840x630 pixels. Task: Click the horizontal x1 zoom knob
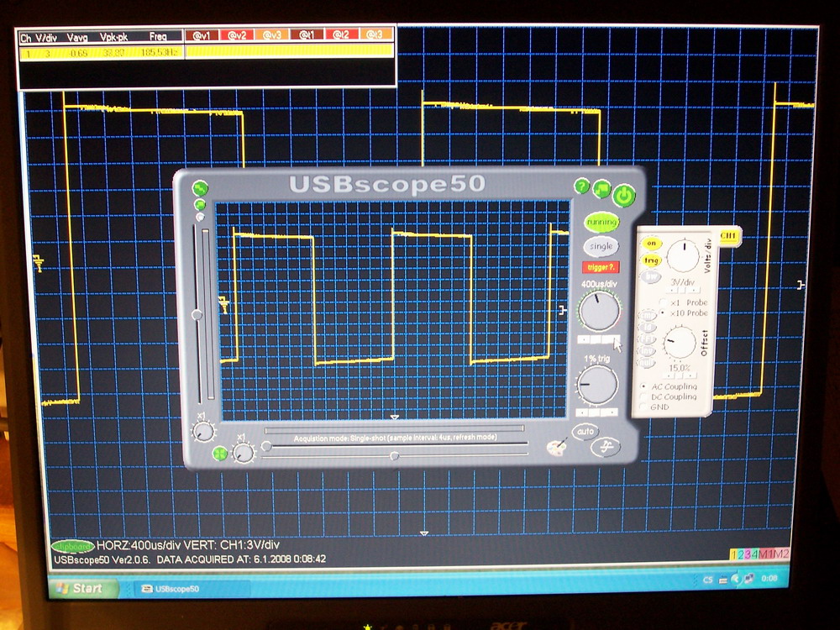(244, 454)
